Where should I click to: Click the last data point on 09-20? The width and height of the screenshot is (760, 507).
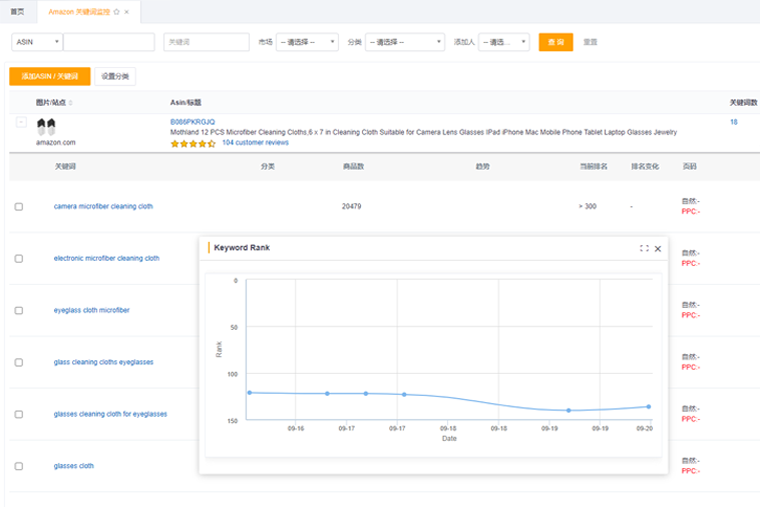tap(648, 406)
